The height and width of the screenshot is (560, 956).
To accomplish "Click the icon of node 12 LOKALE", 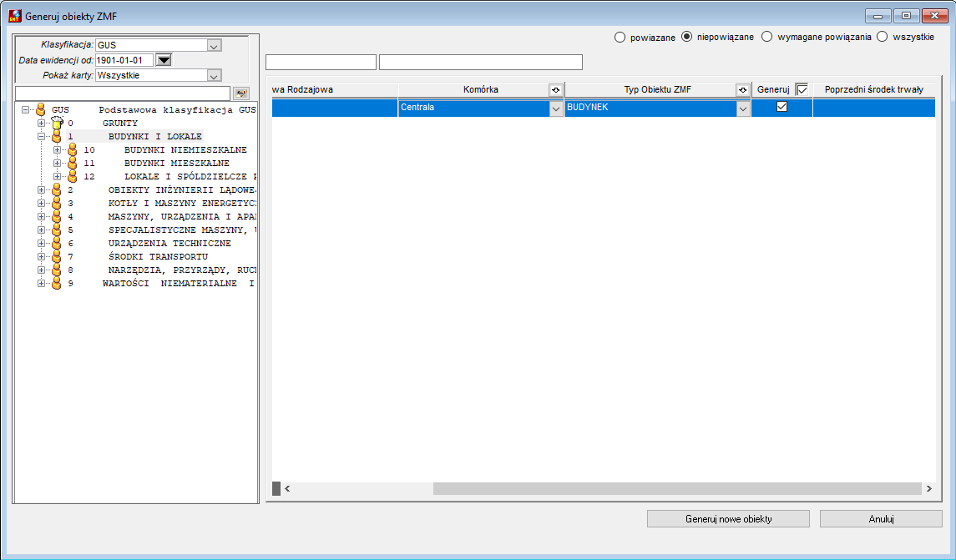I will point(73,177).
